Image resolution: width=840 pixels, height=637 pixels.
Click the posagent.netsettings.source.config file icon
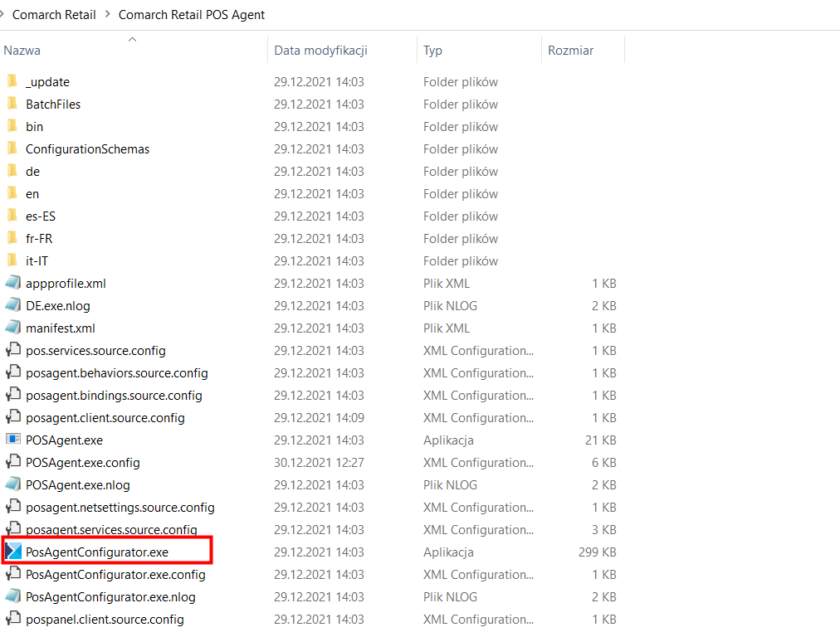click(x=12, y=507)
